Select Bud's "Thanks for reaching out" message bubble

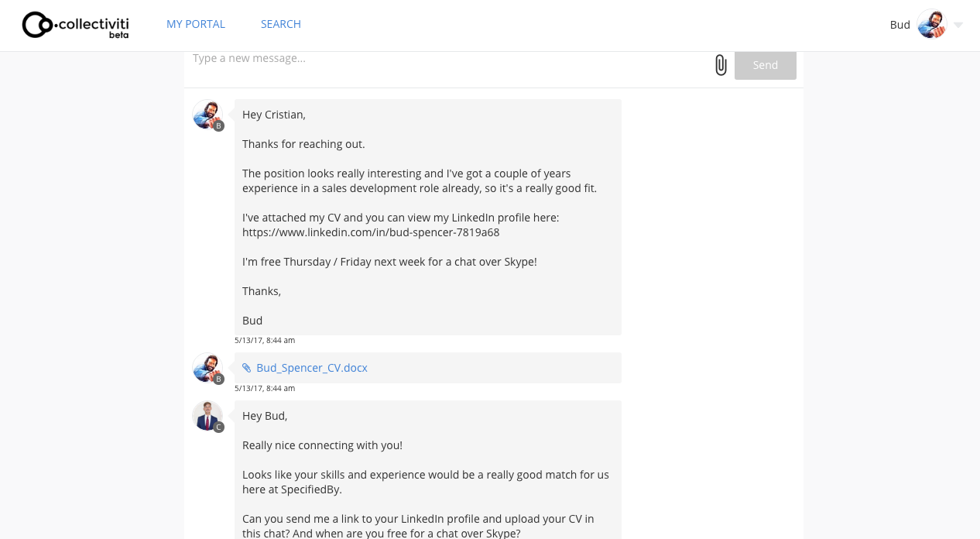tap(427, 217)
